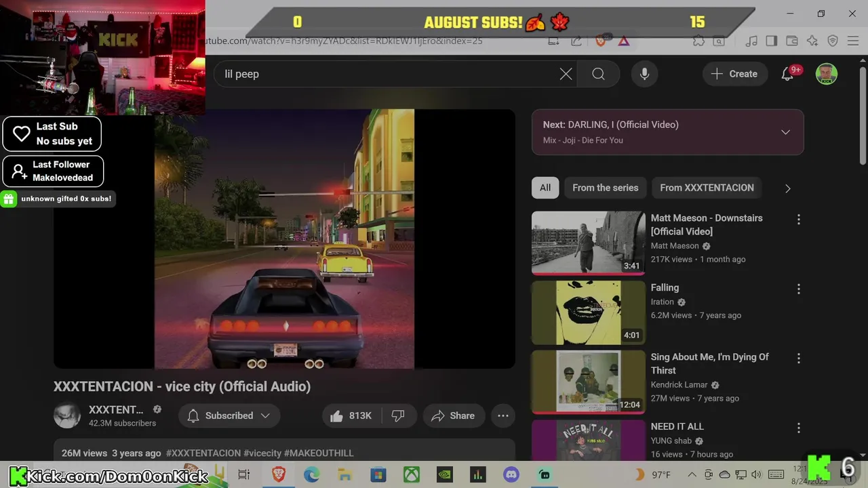Share this page from address bar
The width and height of the screenshot is (868, 488).
pyautogui.click(x=576, y=41)
